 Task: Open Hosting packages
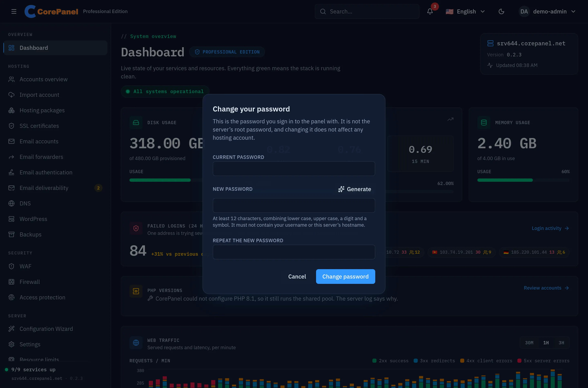click(55, 110)
